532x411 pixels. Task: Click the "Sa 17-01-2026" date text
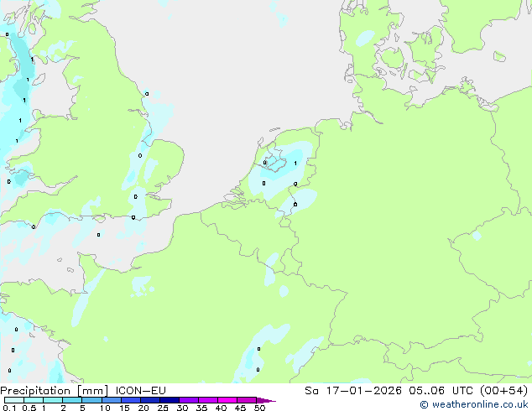tap(353, 391)
